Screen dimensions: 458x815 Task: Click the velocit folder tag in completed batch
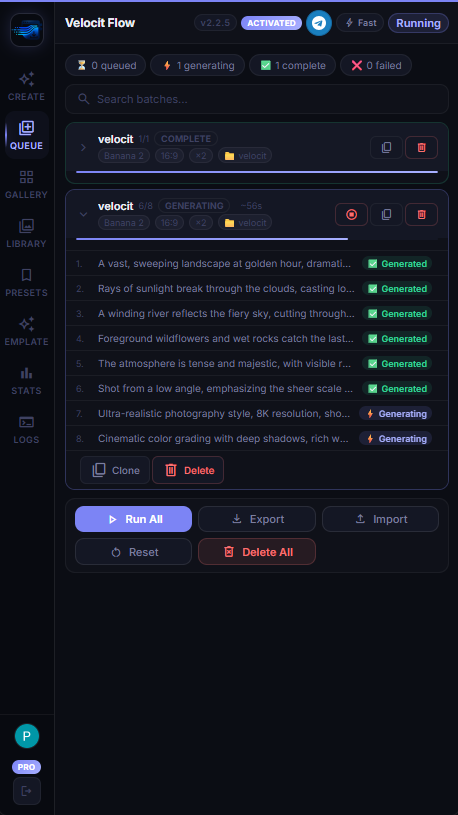click(x=245, y=156)
